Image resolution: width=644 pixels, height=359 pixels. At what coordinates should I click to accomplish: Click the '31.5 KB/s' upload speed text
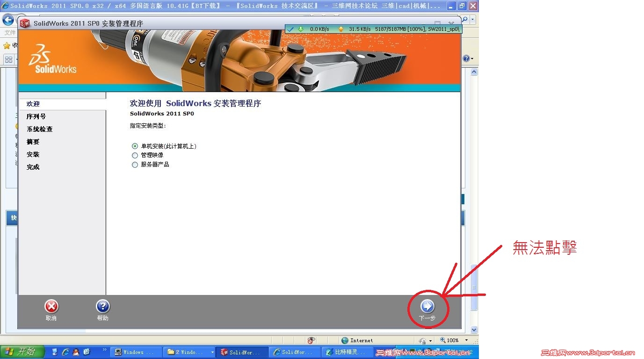click(360, 29)
